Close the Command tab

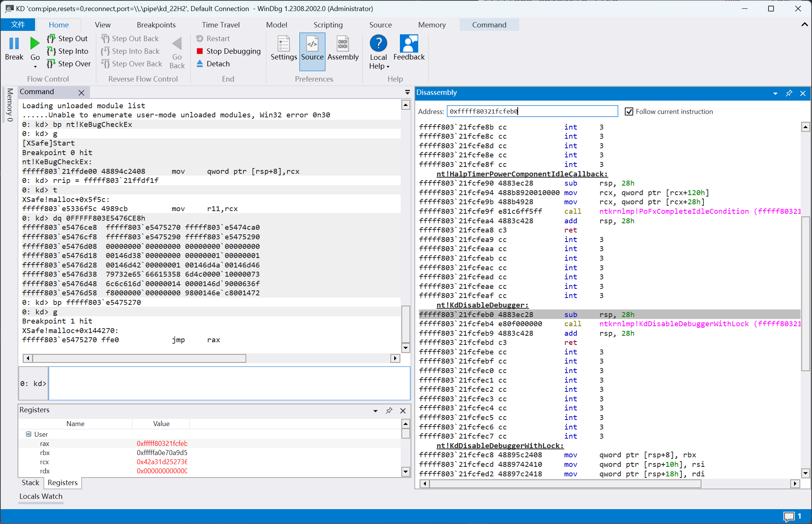[x=81, y=93]
